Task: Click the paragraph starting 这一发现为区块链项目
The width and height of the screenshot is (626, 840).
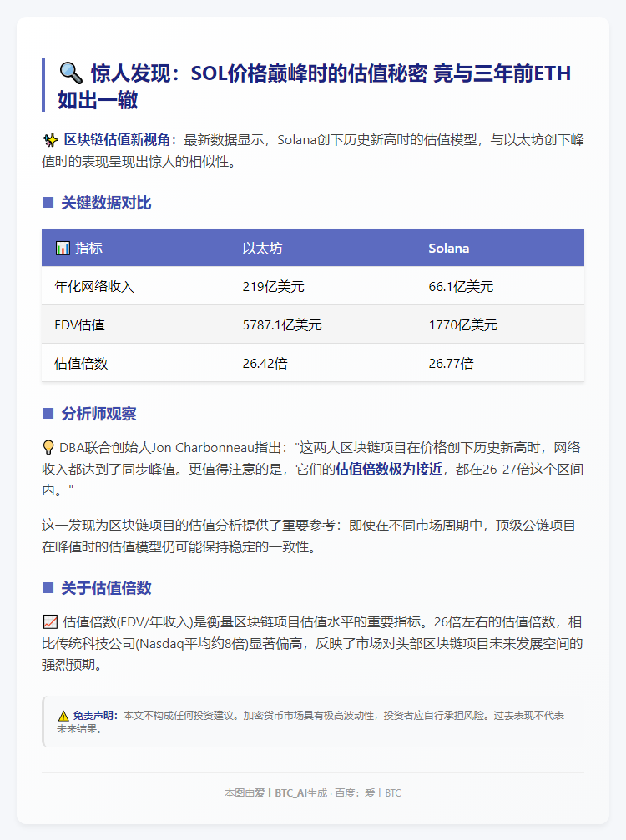Action: (309, 536)
